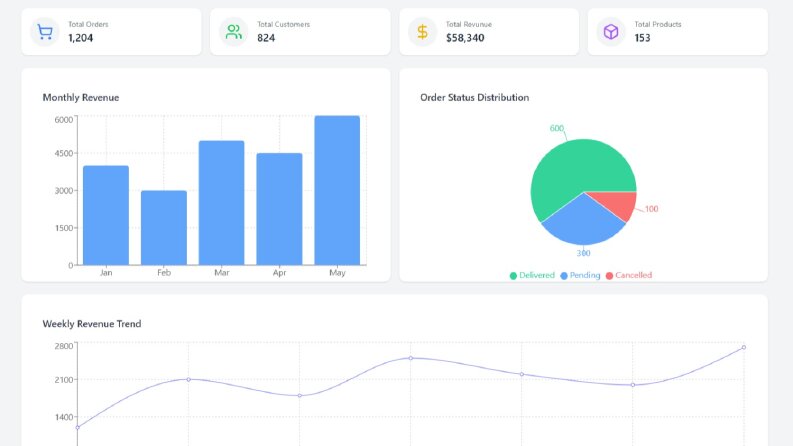The image size is (793, 446).
Task: Click the Apr x-axis label
Action: (x=279, y=273)
